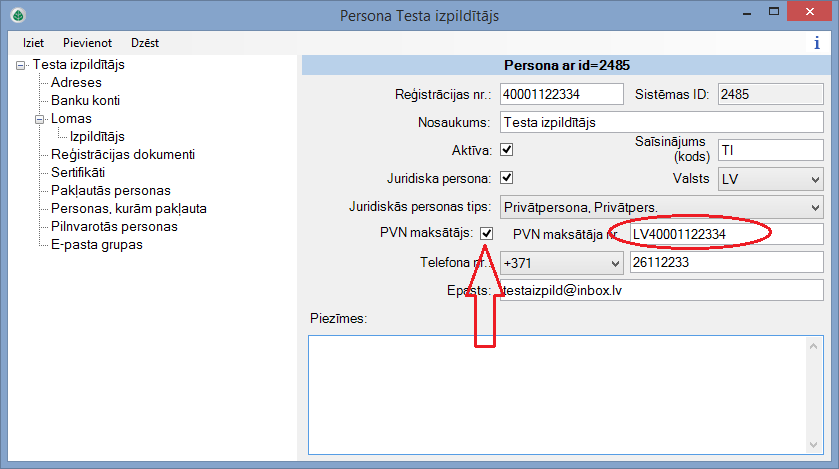Collapse the Lomas tree node

pos(40,119)
